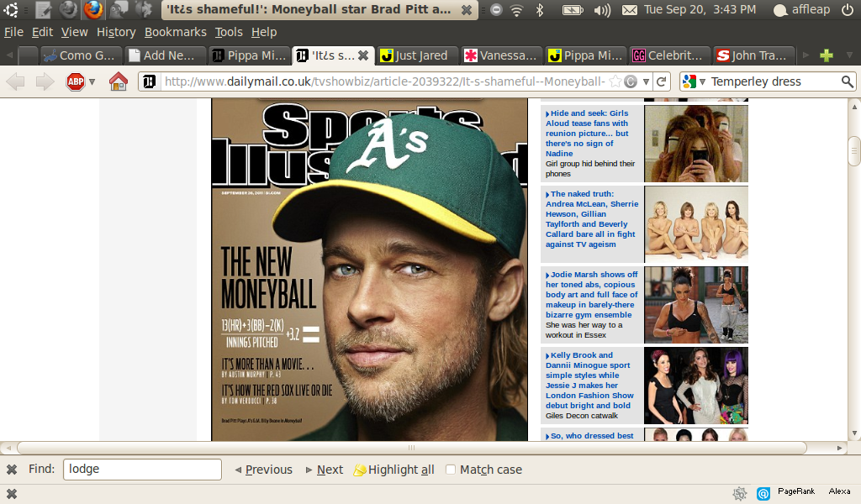The width and height of the screenshot is (861, 504).
Task: Launch the text editor icon in top panel
Action: click(43, 9)
